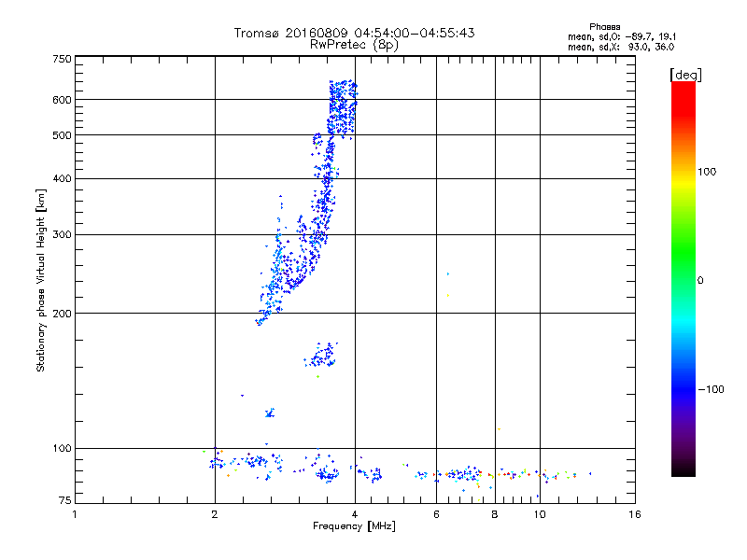Click the x-axis label '6'
This screenshot has height=560, width=747.
pyautogui.click(x=436, y=514)
